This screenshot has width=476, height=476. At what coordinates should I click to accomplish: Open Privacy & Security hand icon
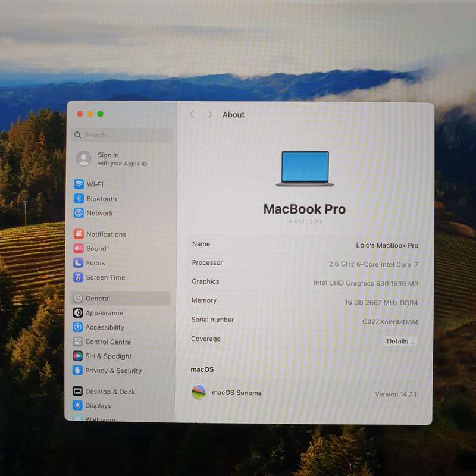click(x=77, y=370)
